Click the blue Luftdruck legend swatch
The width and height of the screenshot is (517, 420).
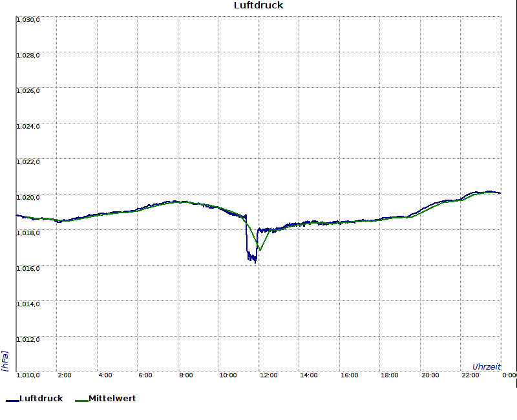point(12,401)
